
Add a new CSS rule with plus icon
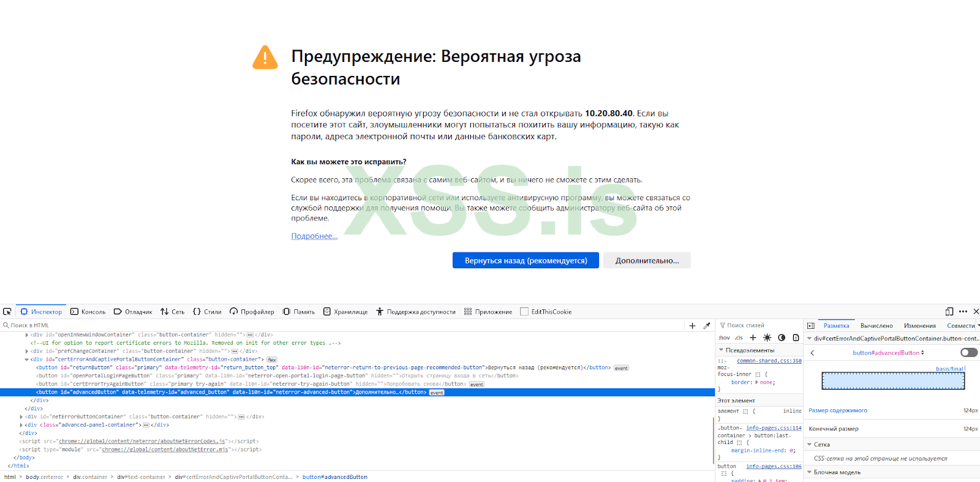point(753,337)
